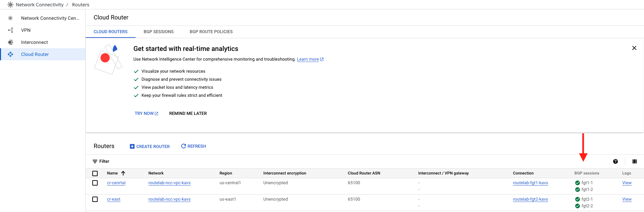Click the Network column header
This screenshot has width=644, height=212.
[156, 173]
